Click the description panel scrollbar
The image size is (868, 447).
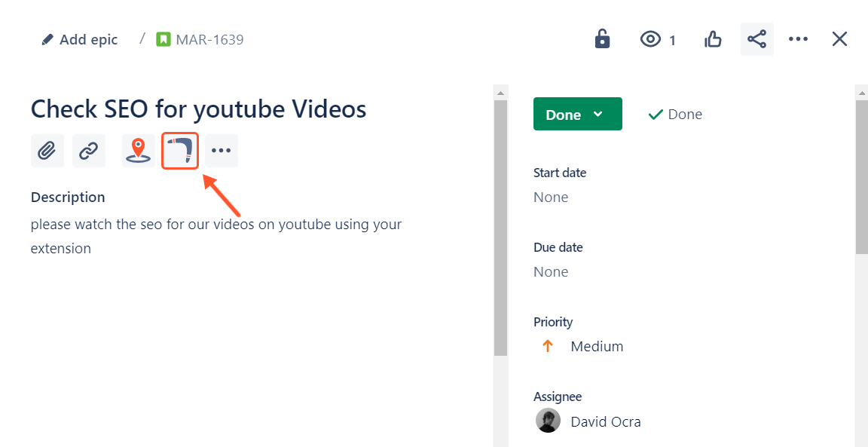(x=500, y=226)
